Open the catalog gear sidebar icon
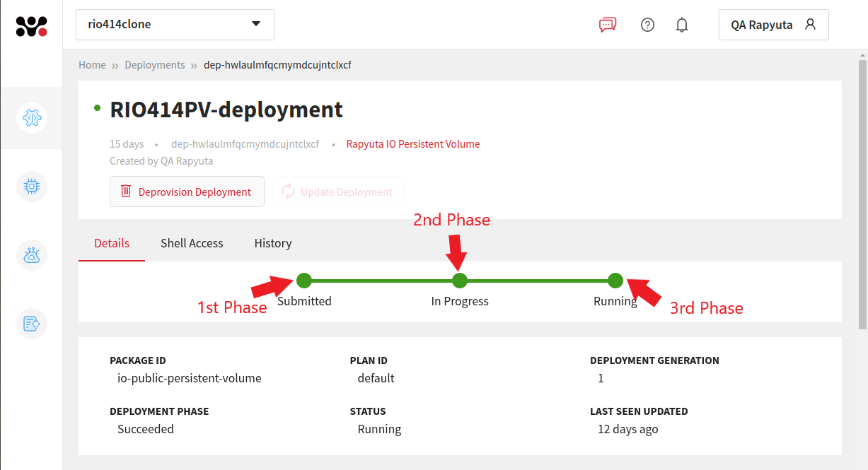Image resolution: width=868 pixels, height=470 pixels. point(32,118)
